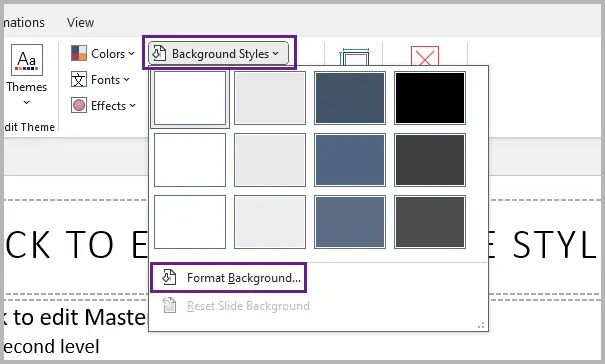Viewport: 605px width, 364px height.
Task: Click the Fonts icon
Action: pyautogui.click(x=79, y=80)
